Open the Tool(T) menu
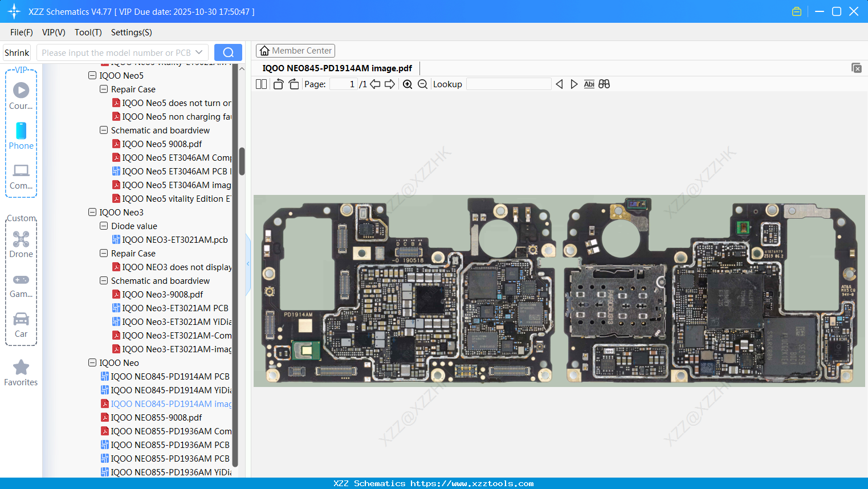This screenshot has height=489, width=868. [x=88, y=32]
